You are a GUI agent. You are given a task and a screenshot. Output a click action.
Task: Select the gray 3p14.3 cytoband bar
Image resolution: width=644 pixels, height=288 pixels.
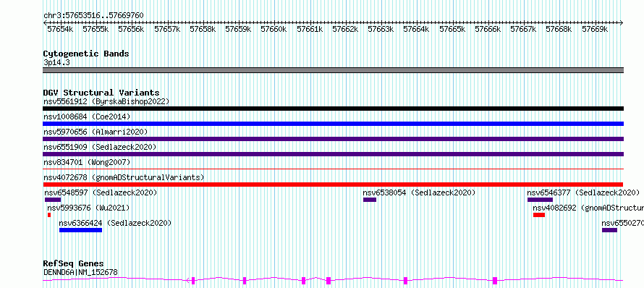click(x=333, y=70)
